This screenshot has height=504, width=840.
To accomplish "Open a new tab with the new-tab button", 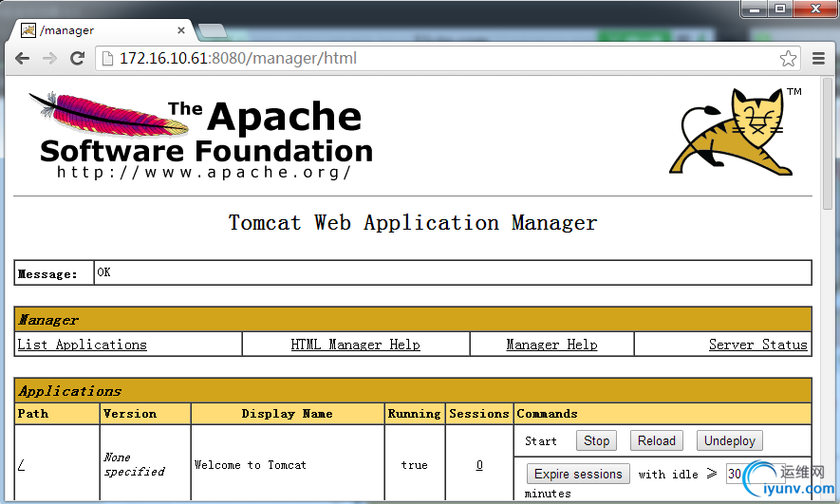I will 213,31.
